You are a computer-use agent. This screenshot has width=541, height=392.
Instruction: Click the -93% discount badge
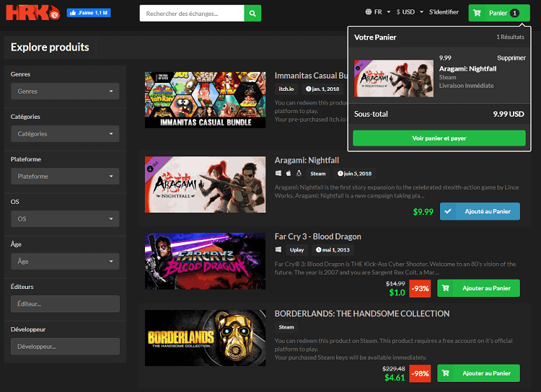(420, 288)
